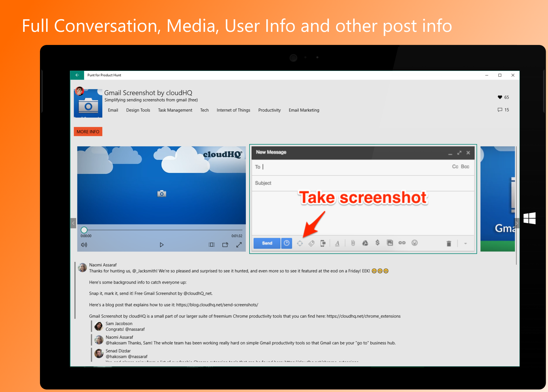Toggle video zoom aspect ratio
The width and height of the screenshot is (548, 392).
pos(212,245)
